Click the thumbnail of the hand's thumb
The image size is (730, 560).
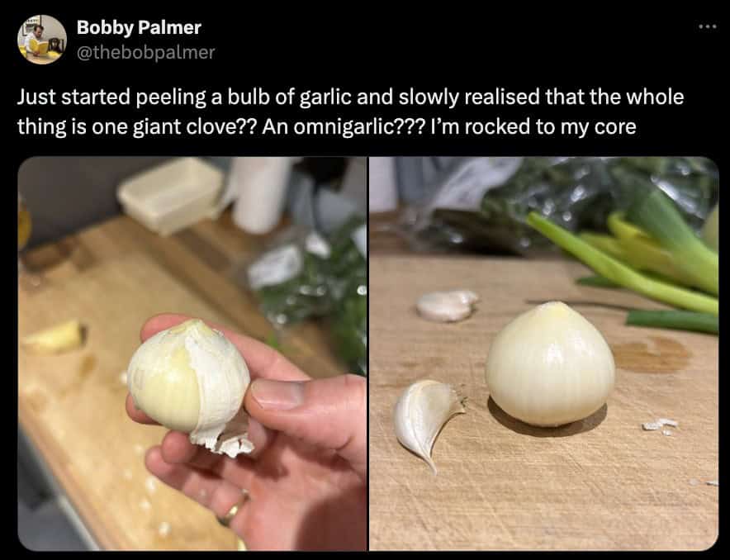(278, 394)
